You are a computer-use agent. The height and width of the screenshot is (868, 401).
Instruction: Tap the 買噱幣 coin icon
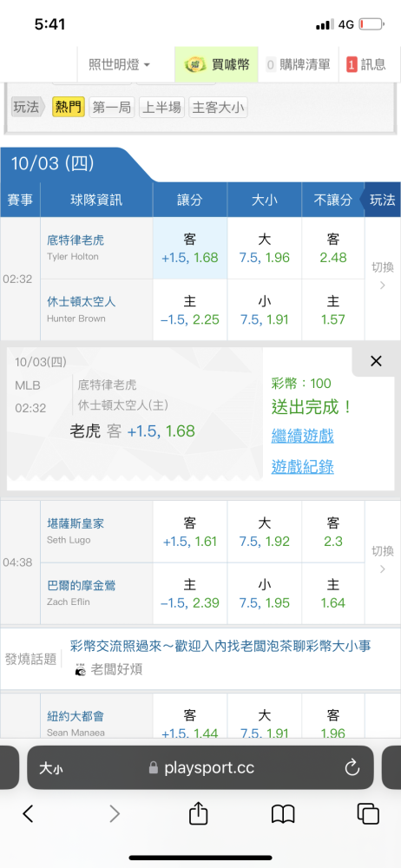(194, 65)
